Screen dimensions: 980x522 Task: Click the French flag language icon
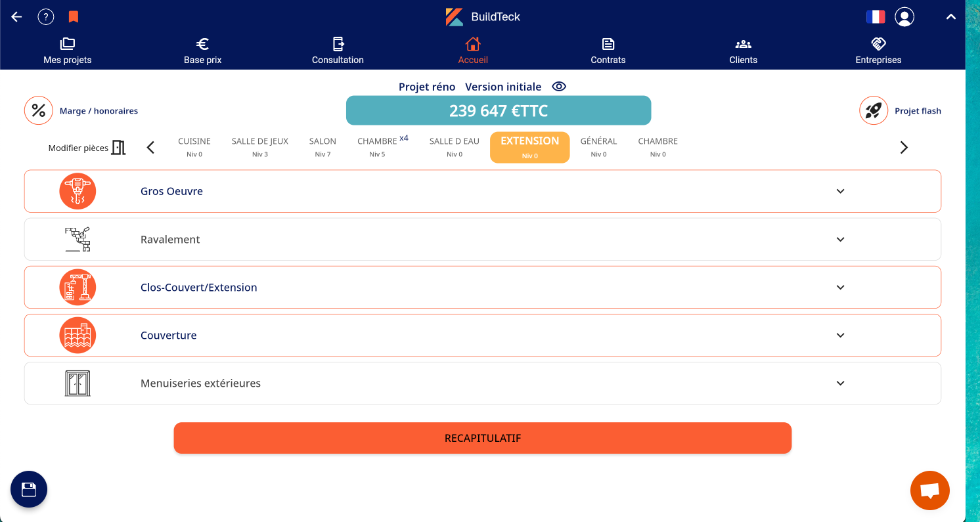pos(875,17)
